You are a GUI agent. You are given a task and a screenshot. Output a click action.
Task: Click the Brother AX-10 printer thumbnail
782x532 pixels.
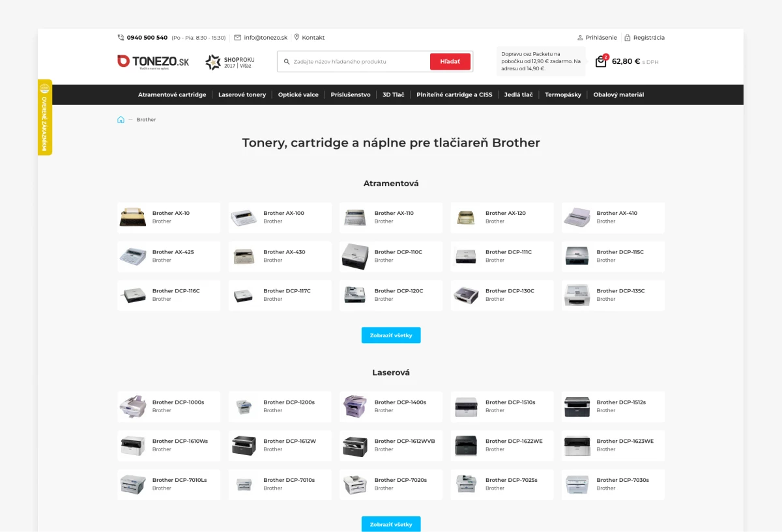tap(133, 217)
